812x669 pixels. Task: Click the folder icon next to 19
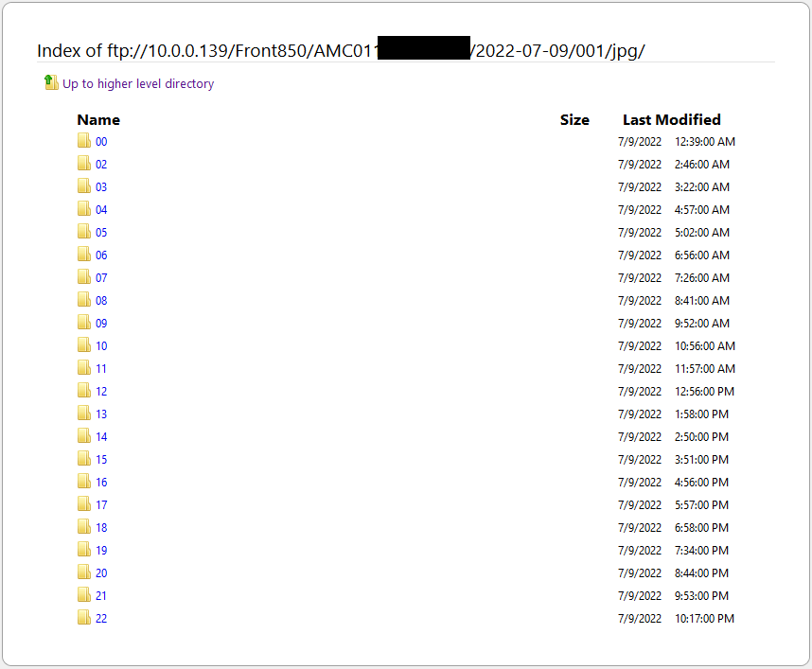[84, 551]
